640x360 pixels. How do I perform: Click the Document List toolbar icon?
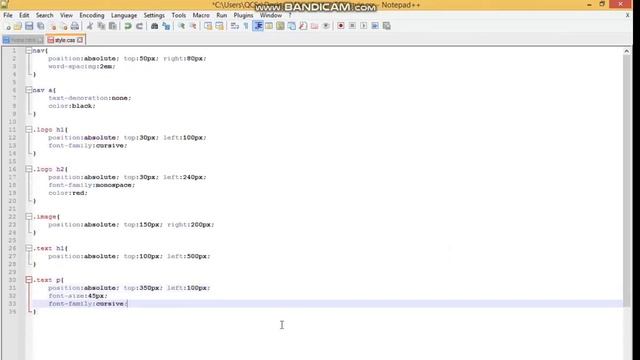(x=292, y=26)
